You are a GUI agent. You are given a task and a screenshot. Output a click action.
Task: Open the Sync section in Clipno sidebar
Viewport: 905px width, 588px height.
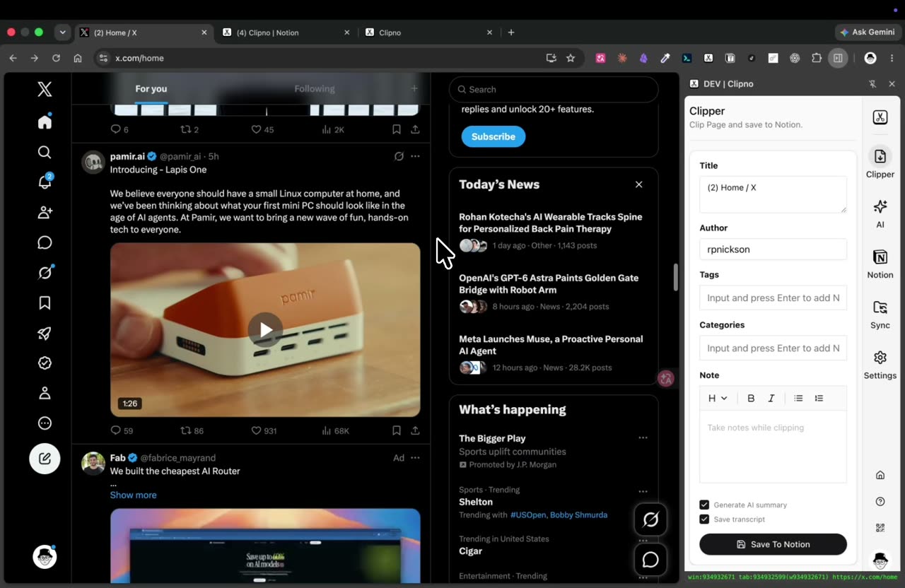coord(880,314)
